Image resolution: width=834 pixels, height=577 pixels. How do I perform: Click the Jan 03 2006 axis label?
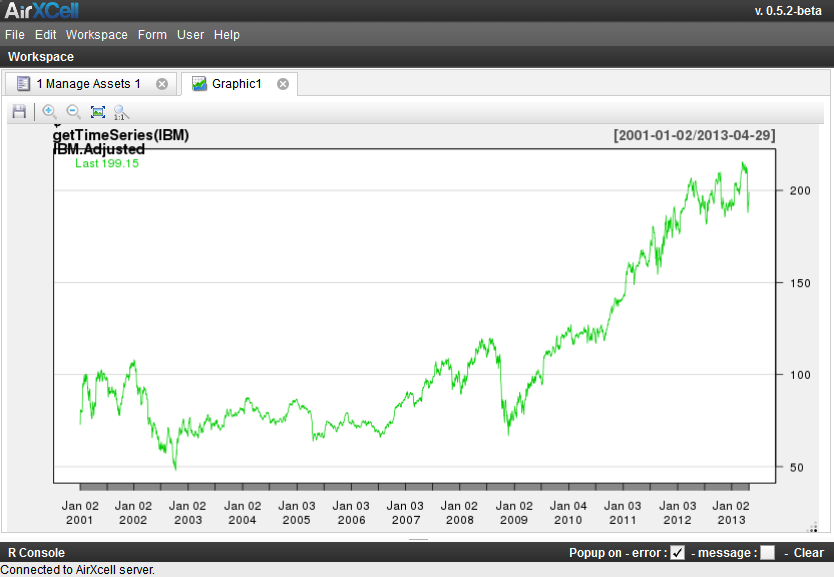[351, 513]
